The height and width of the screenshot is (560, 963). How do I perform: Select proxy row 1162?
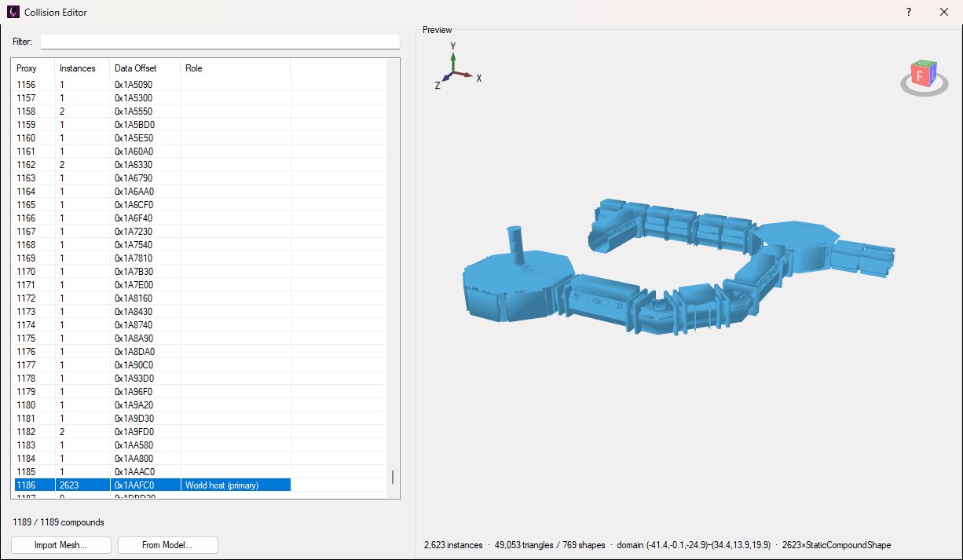click(x=152, y=165)
